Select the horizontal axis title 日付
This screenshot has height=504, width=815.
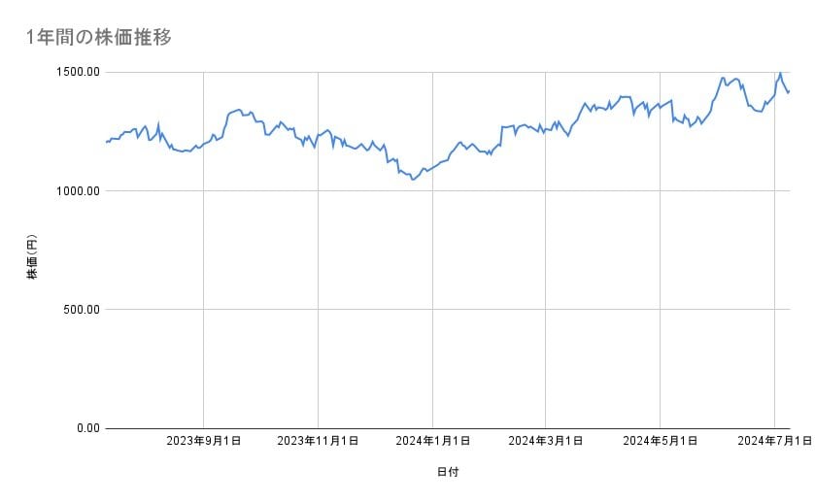tap(448, 472)
